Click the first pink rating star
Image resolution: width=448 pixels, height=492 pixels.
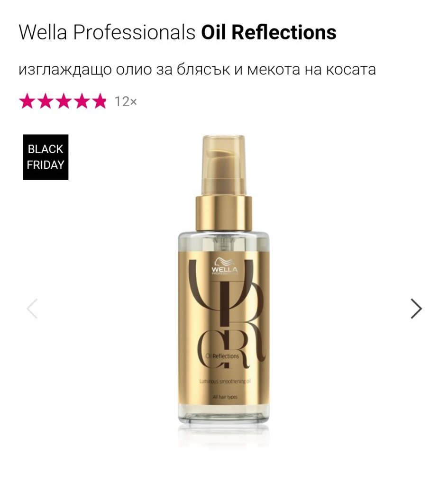click(x=27, y=101)
